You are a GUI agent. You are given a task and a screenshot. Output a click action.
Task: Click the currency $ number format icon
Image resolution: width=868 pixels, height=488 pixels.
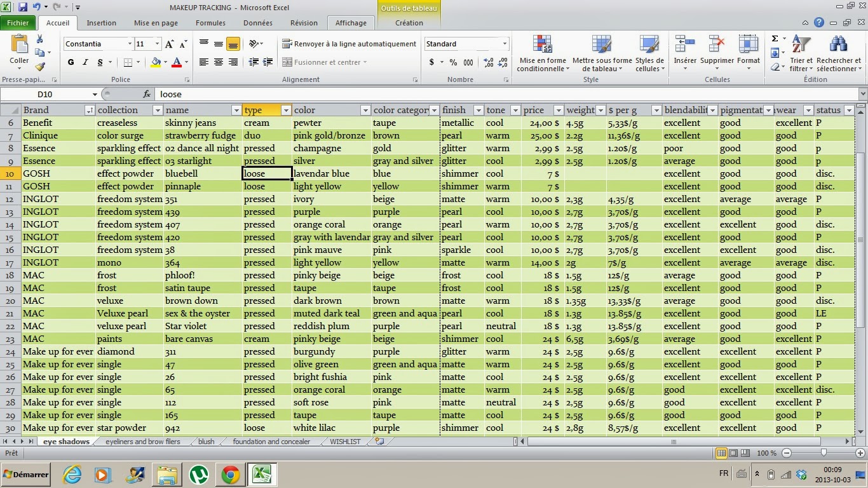point(432,62)
